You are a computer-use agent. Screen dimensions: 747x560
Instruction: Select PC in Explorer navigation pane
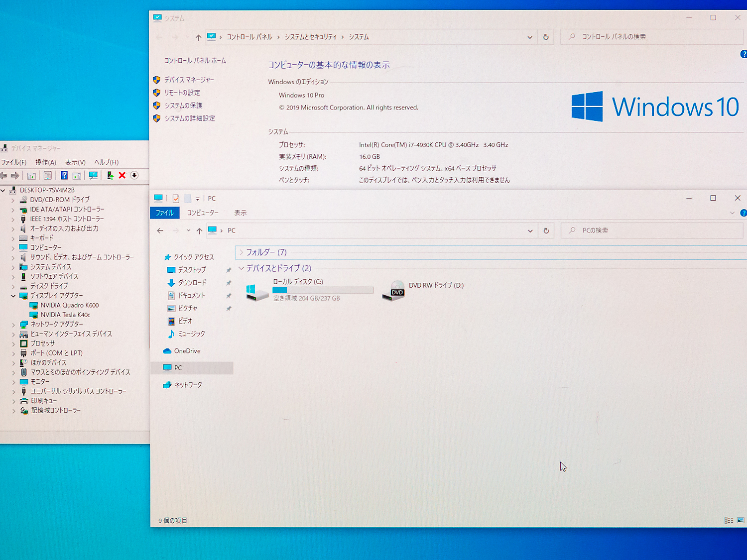tap(192, 368)
